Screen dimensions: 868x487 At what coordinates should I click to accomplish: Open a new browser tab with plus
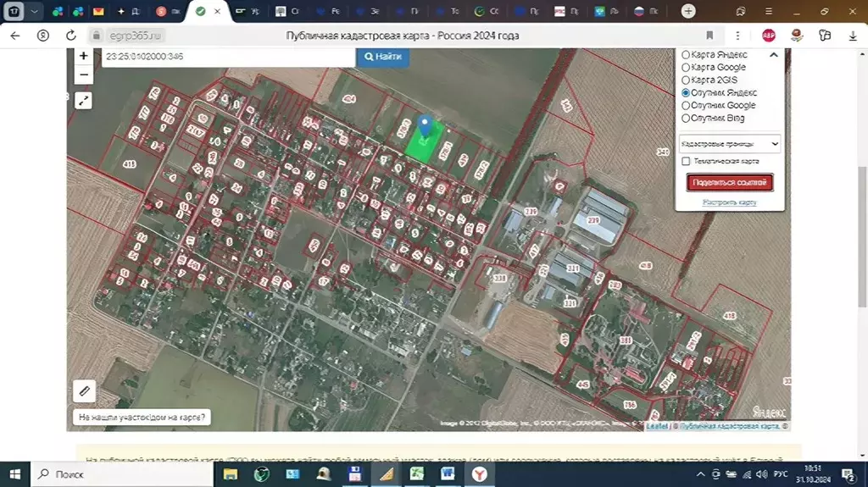click(688, 11)
